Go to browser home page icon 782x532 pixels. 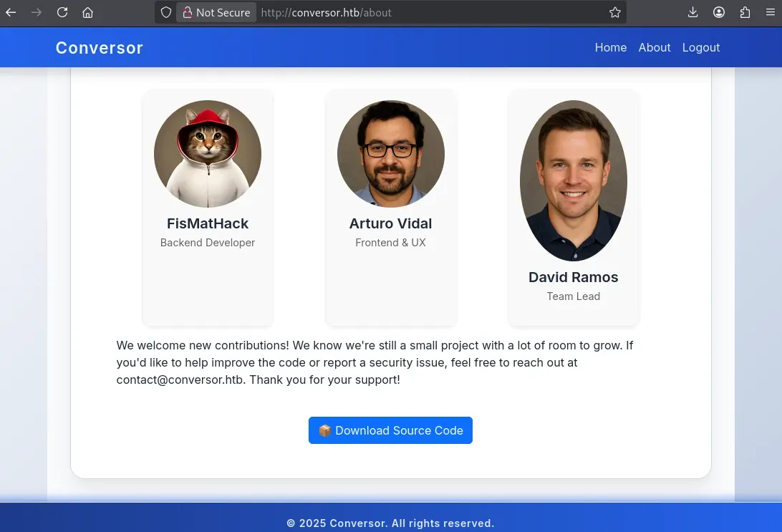pos(87,12)
